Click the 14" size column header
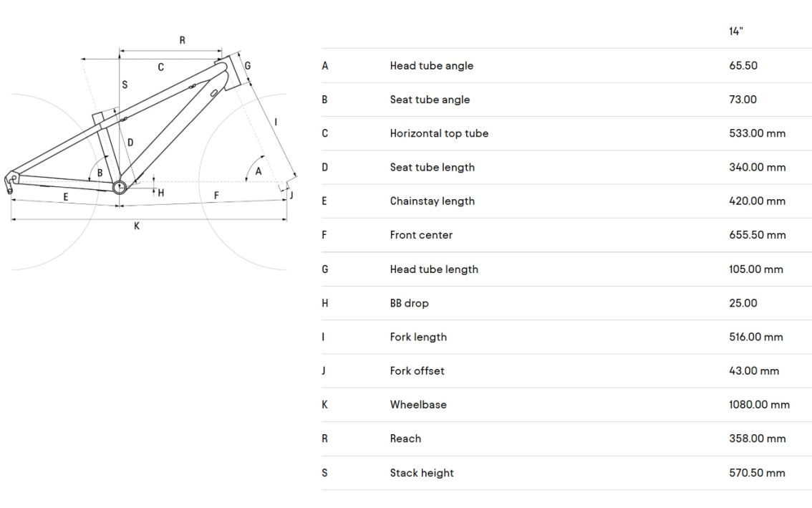812x508 pixels. (736, 32)
